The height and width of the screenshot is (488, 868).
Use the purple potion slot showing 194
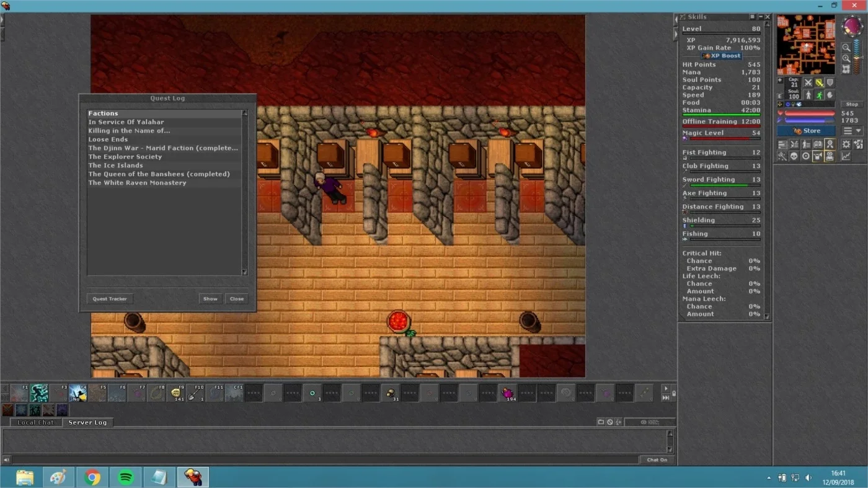(x=508, y=393)
